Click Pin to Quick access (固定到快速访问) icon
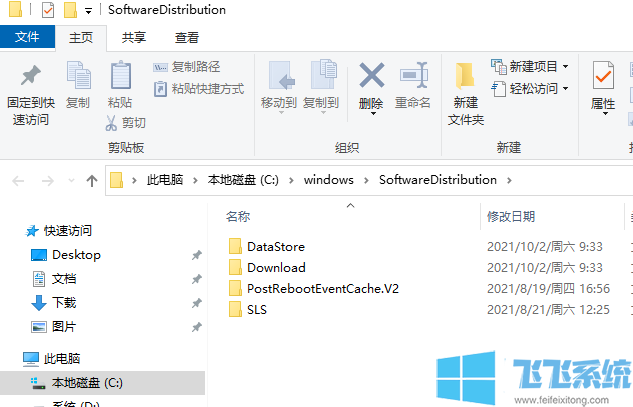Image resolution: width=633 pixels, height=407 pixels. pyautogui.click(x=31, y=76)
